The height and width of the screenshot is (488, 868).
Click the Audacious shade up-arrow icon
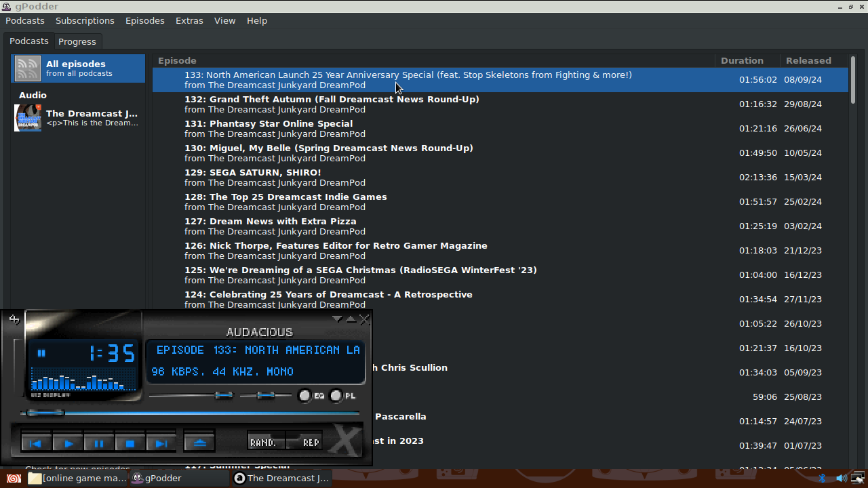click(351, 319)
